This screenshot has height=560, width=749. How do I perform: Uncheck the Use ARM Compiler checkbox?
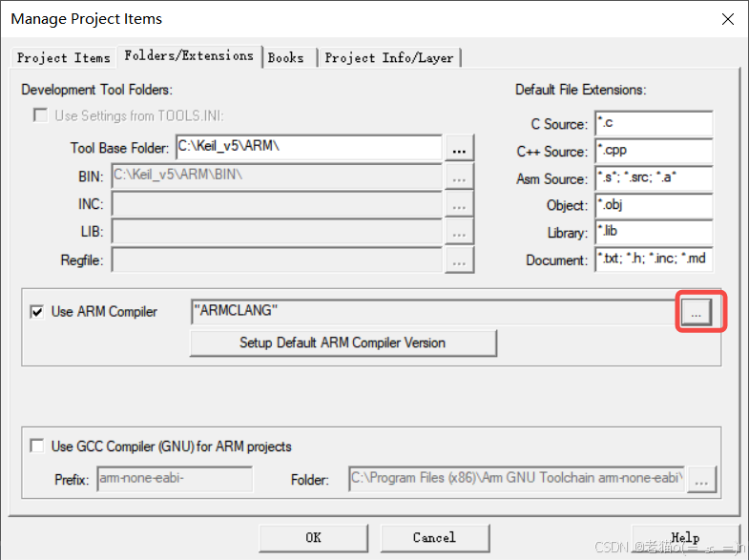click(x=37, y=312)
